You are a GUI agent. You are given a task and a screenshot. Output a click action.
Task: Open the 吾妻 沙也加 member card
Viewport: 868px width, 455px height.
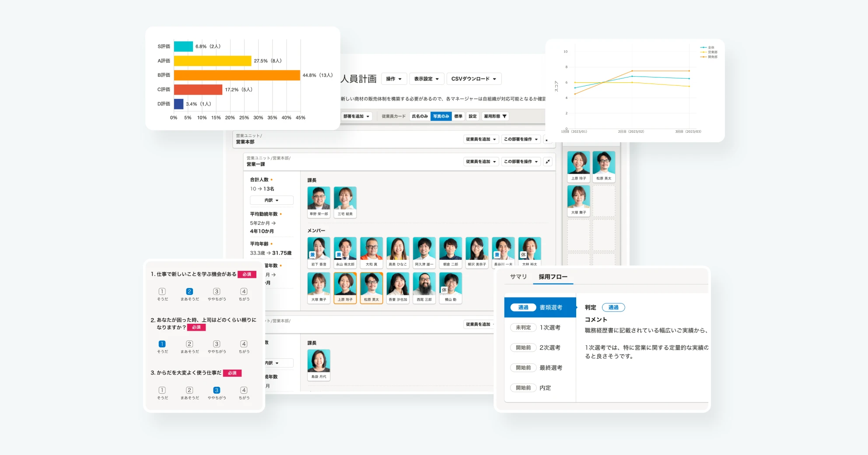click(x=398, y=288)
